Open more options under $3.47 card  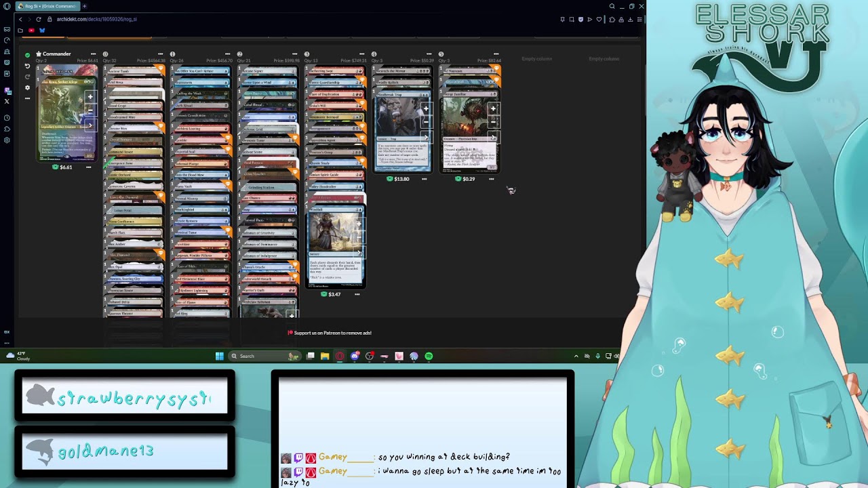(357, 294)
